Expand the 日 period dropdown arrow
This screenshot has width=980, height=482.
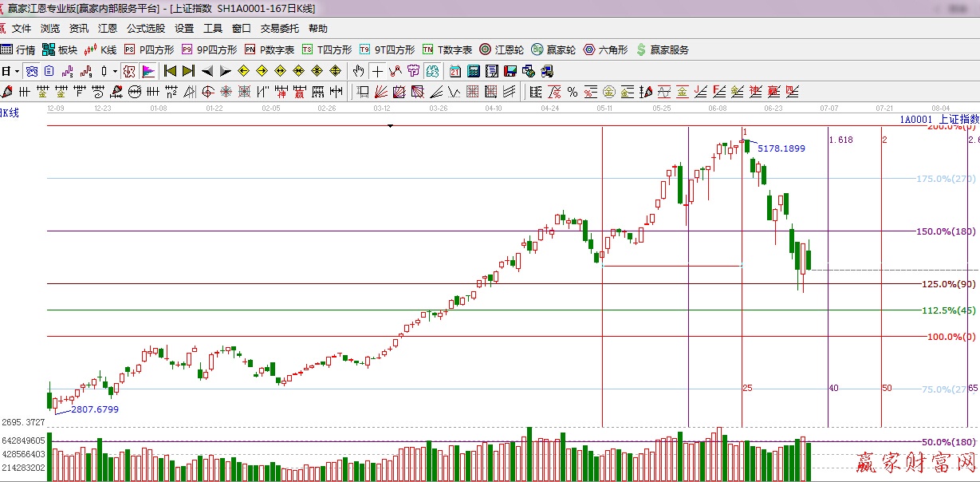(16, 71)
